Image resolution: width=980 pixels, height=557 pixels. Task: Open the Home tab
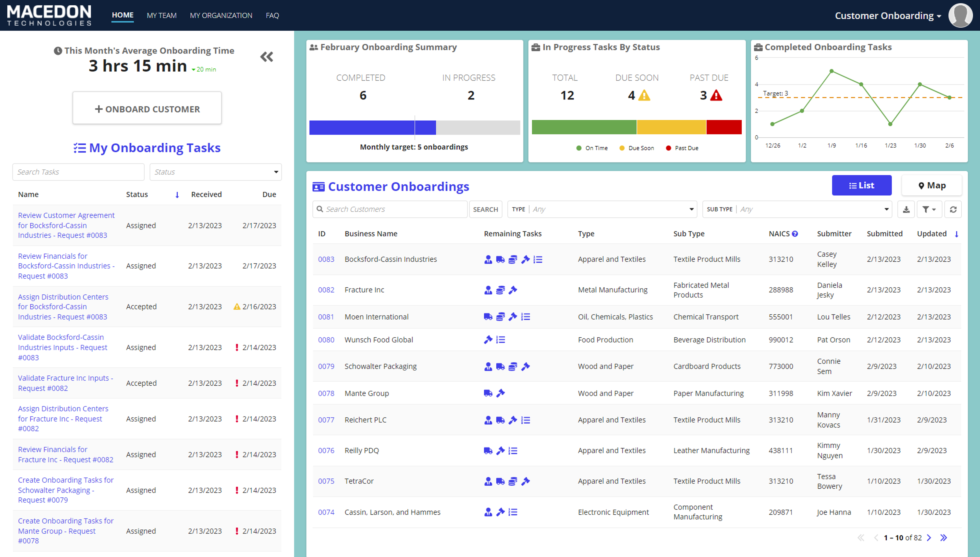[x=122, y=15]
